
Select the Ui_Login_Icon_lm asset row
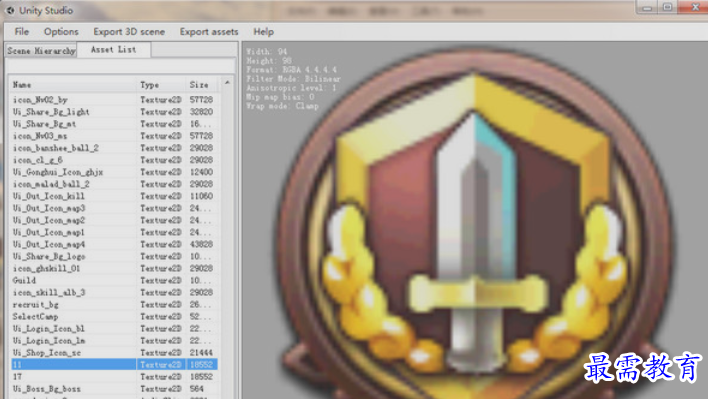(114, 340)
